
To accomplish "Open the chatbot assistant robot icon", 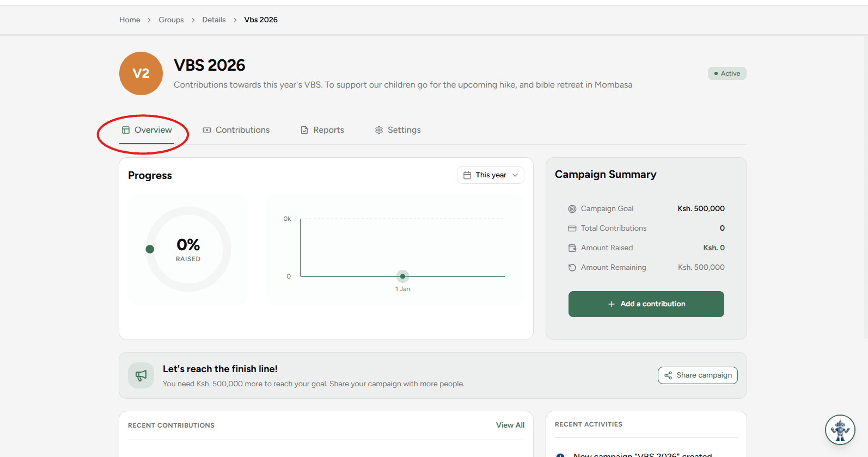I will pos(840,430).
